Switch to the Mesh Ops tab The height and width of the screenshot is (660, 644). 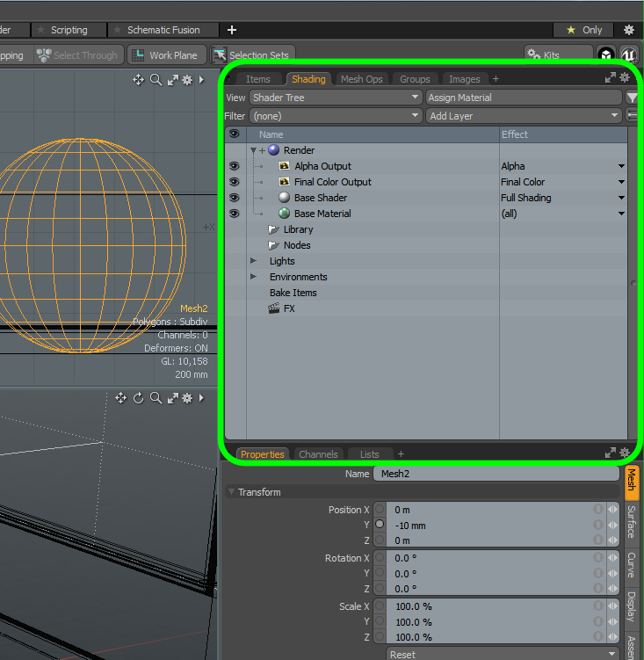coord(361,79)
